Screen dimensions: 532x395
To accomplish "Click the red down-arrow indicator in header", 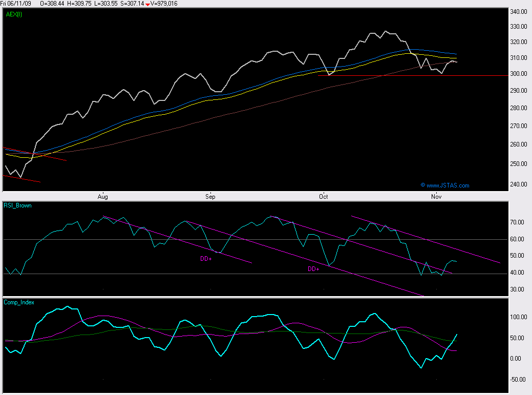I will (148, 4).
